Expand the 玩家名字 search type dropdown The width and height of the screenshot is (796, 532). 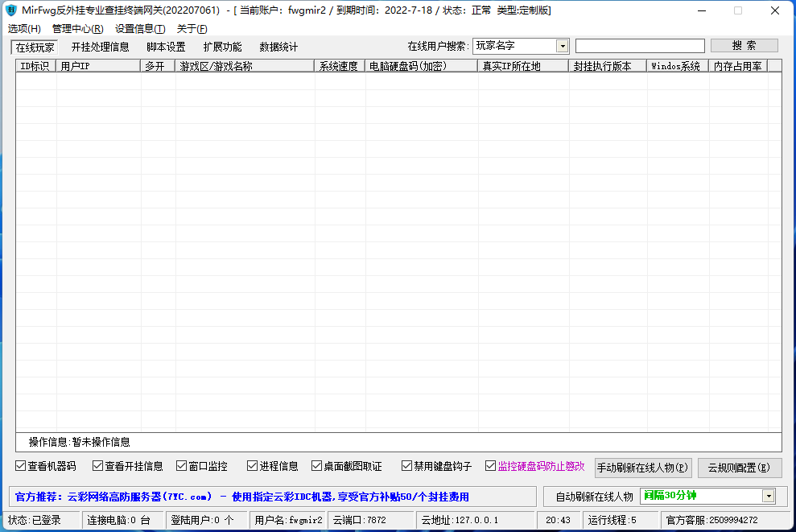click(x=562, y=46)
